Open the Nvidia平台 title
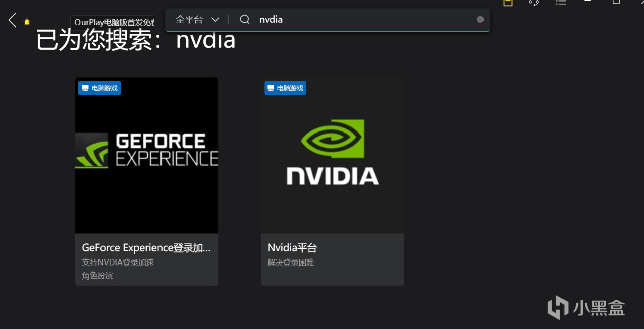The image size is (644, 329). pos(292,248)
